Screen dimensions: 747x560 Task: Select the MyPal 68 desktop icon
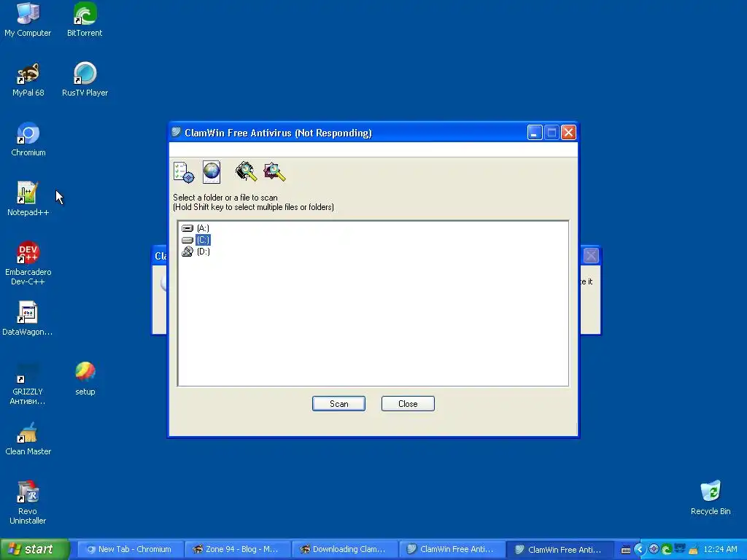(28, 79)
